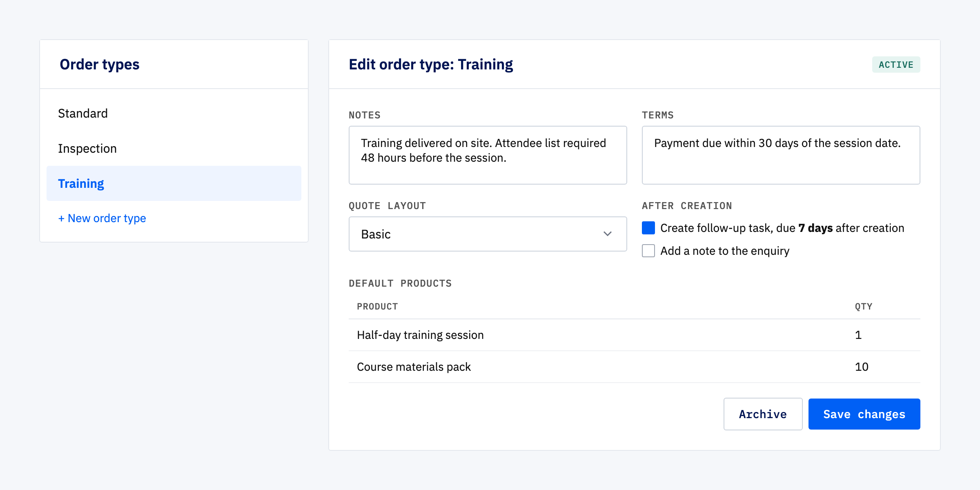Click the Half-day training session product
This screenshot has height=490, width=980.
[x=420, y=335]
